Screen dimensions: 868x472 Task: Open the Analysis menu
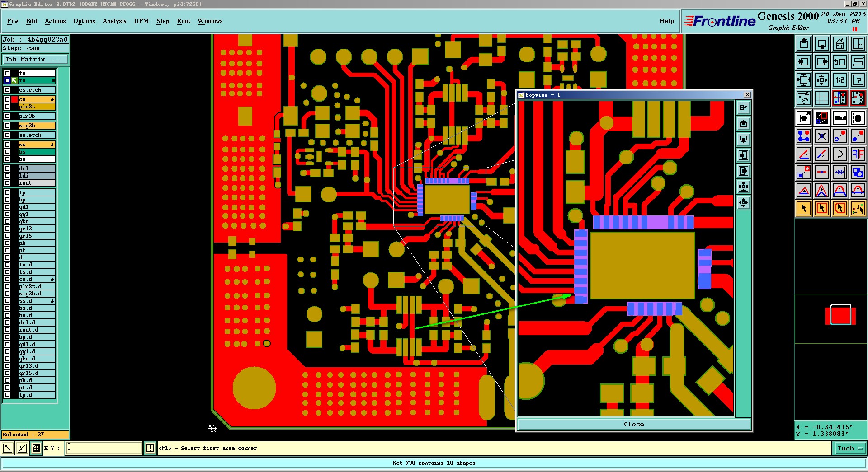[x=114, y=21]
